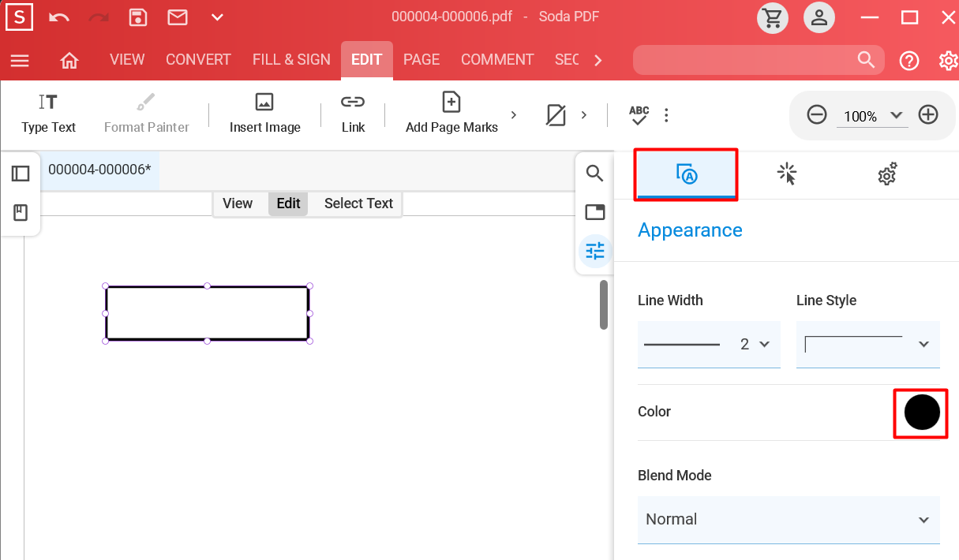Open the FILL & SIGN tab
959x560 pixels.
click(x=291, y=60)
